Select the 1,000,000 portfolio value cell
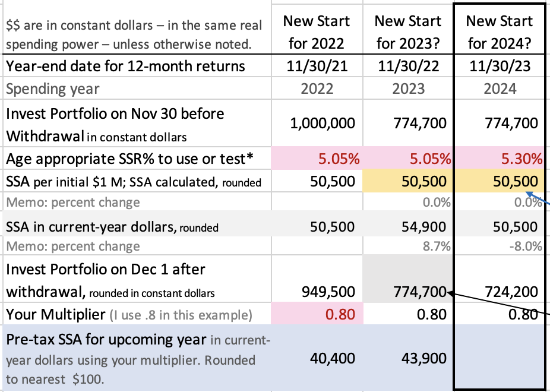This screenshot has height=392, width=550. (x=317, y=123)
